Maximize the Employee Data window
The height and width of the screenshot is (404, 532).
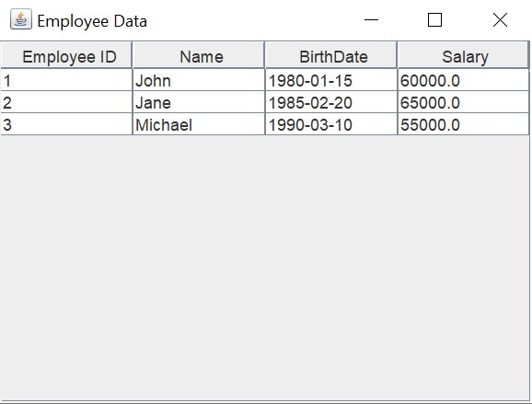point(434,19)
